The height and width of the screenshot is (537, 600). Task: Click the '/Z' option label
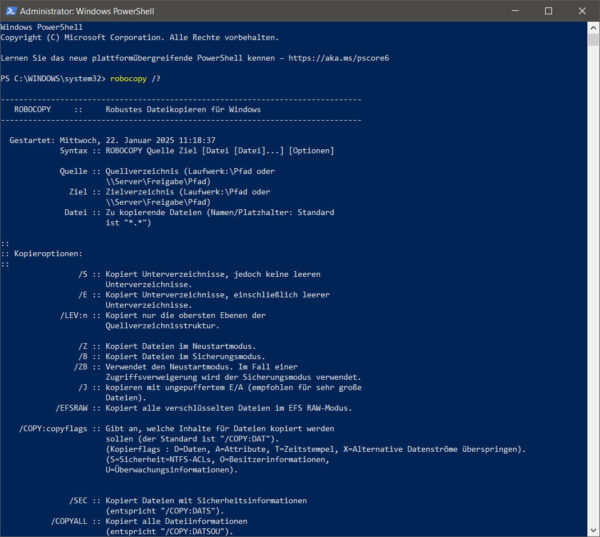[x=83, y=346]
